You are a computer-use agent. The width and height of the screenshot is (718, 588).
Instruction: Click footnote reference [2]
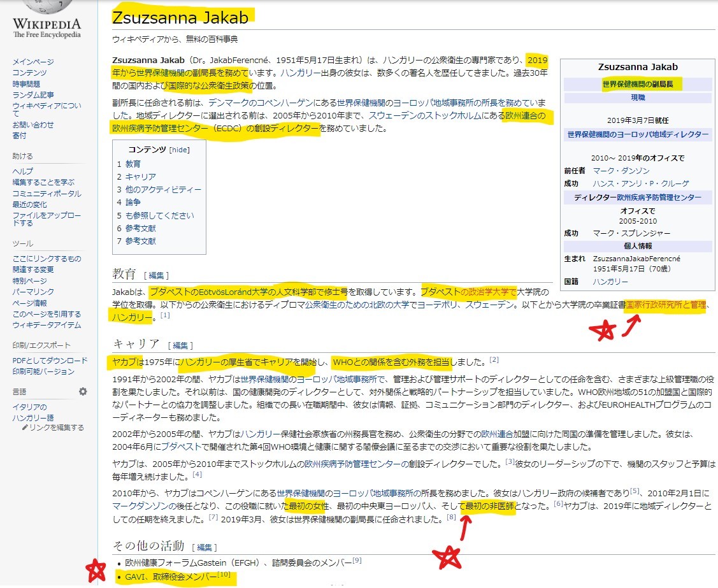[x=494, y=360]
